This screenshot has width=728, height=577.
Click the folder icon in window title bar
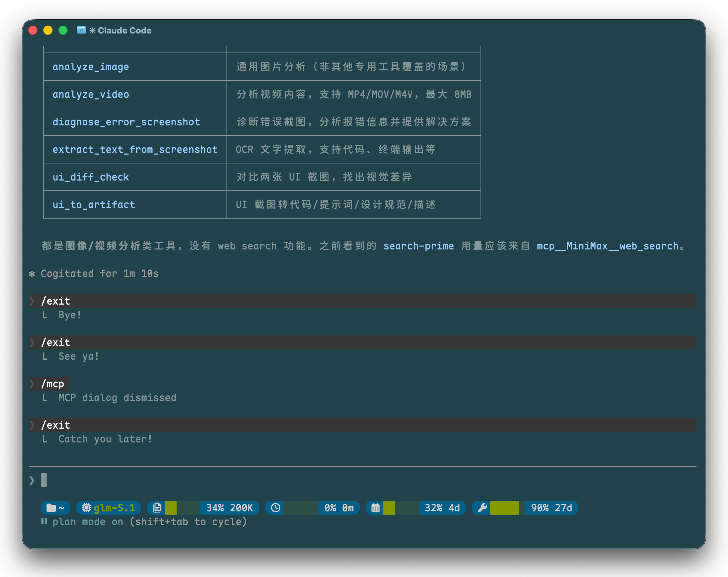point(81,30)
